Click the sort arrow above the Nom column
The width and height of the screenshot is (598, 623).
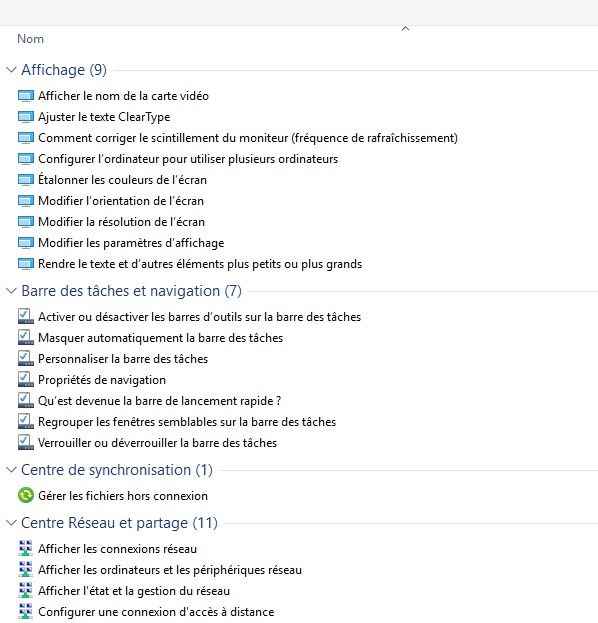point(405,28)
